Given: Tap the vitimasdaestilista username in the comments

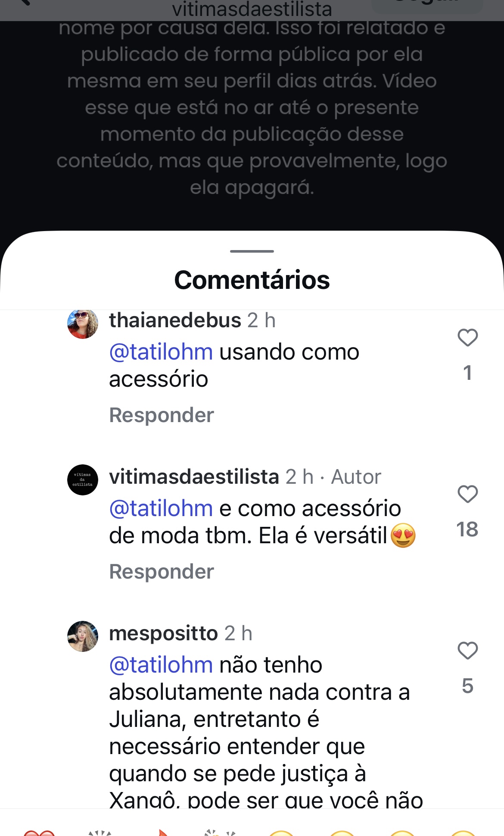Looking at the screenshot, I should (194, 477).
